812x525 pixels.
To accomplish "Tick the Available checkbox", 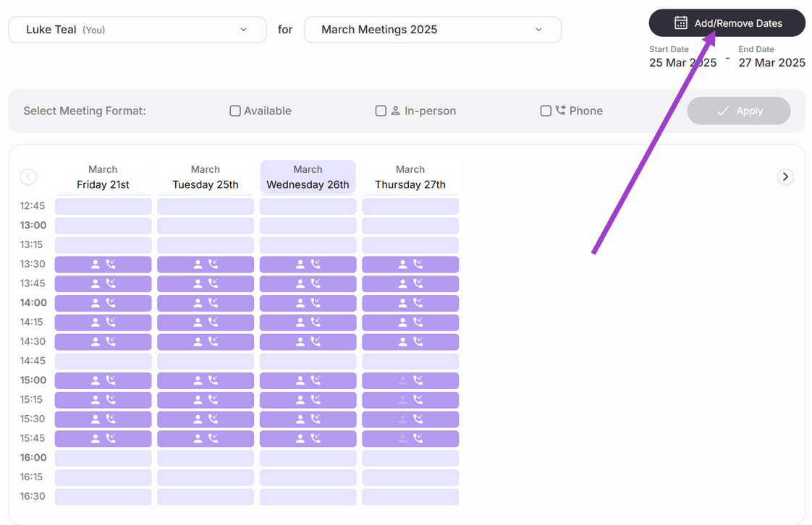I will click(x=235, y=111).
